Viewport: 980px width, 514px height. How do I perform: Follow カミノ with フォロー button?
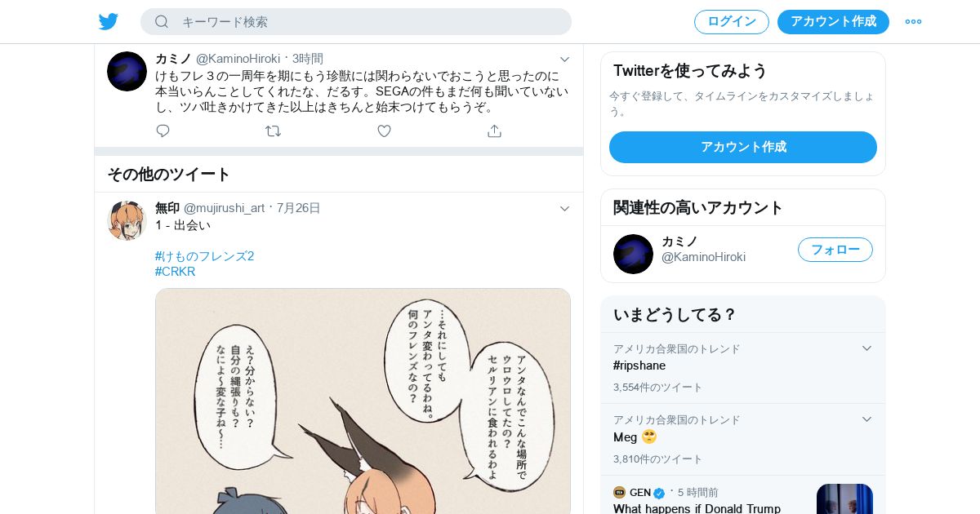point(835,250)
